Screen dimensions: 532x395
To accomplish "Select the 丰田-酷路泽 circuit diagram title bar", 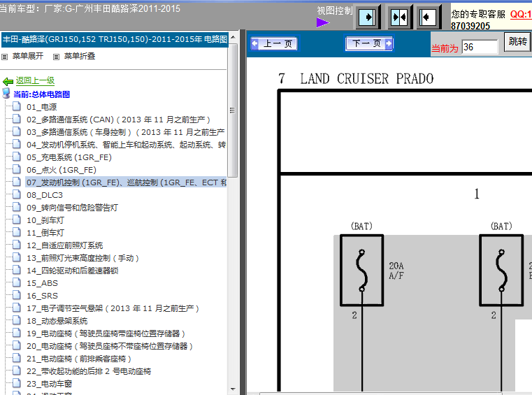I will click(115, 39).
